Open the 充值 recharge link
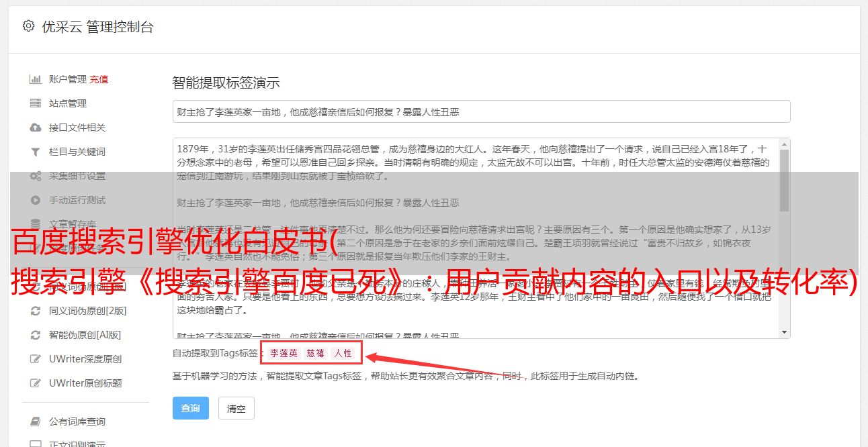This screenshot has width=868, height=447. (99, 79)
